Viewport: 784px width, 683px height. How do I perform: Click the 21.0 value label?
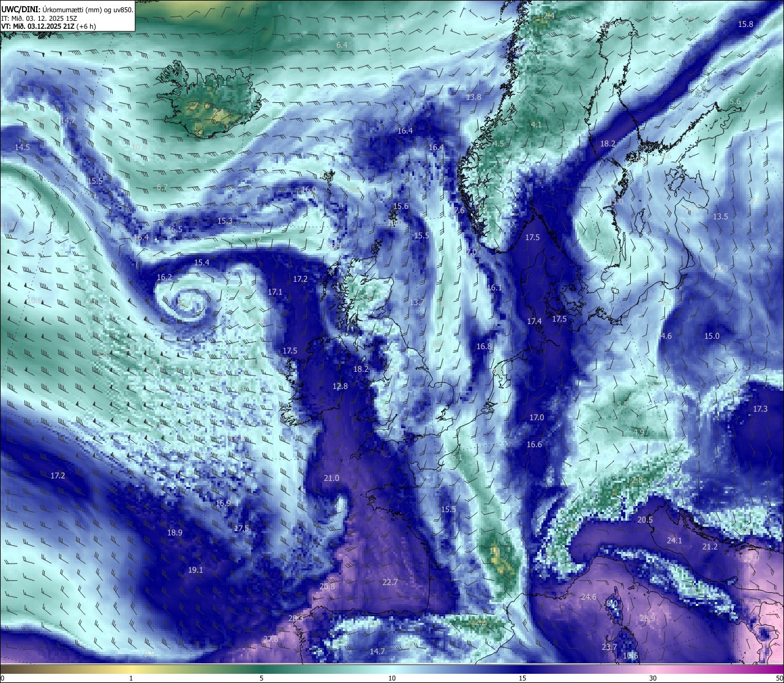331,478
